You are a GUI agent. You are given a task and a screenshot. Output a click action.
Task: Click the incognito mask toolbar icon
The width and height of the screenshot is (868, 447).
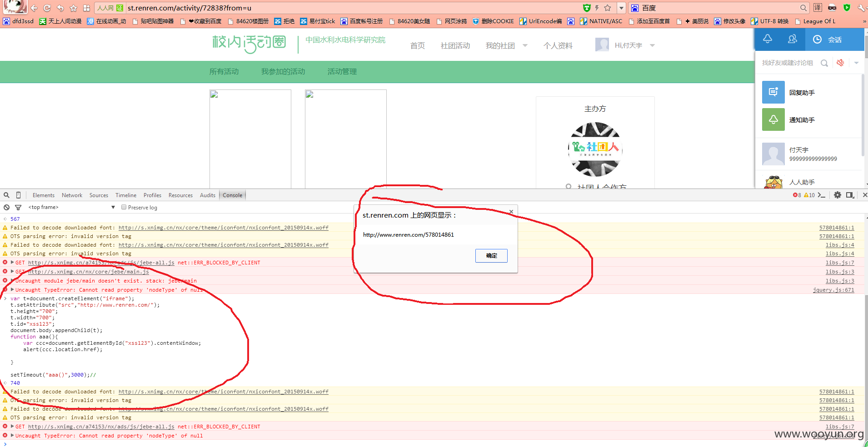(x=832, y=8)
